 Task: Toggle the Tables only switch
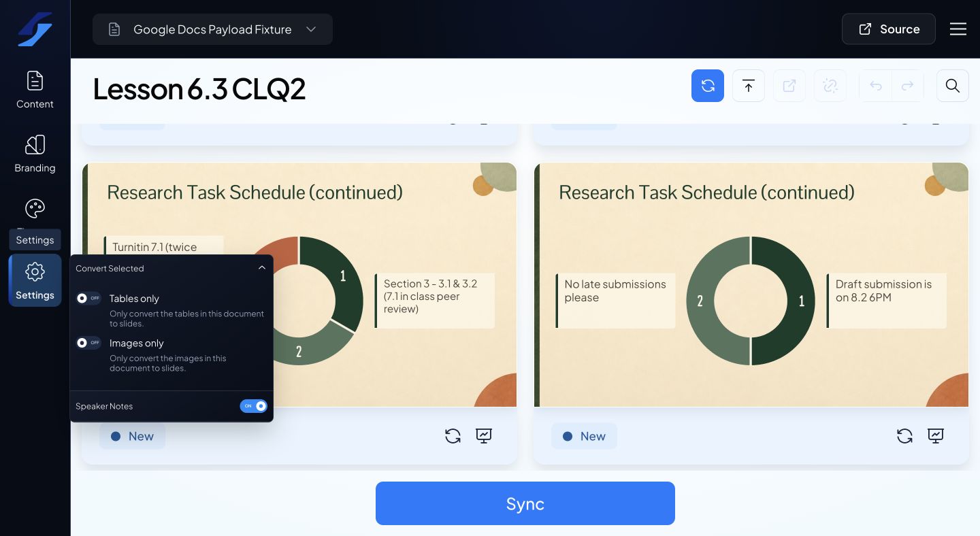click(x=88, y=298)
